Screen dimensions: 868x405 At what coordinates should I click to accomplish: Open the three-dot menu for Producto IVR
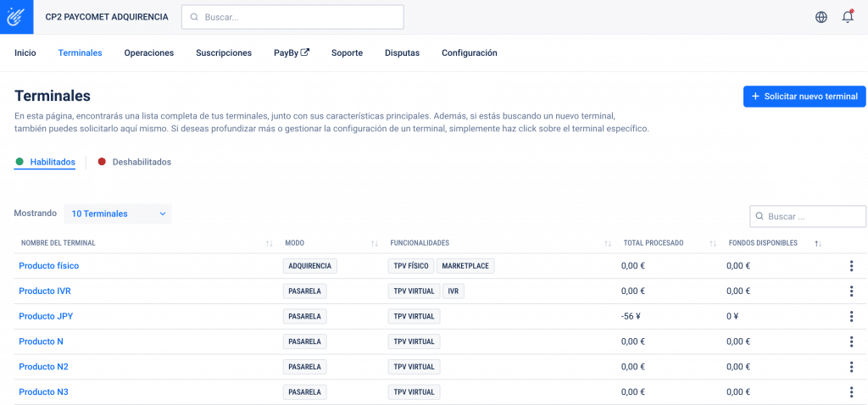coord(851,291)
